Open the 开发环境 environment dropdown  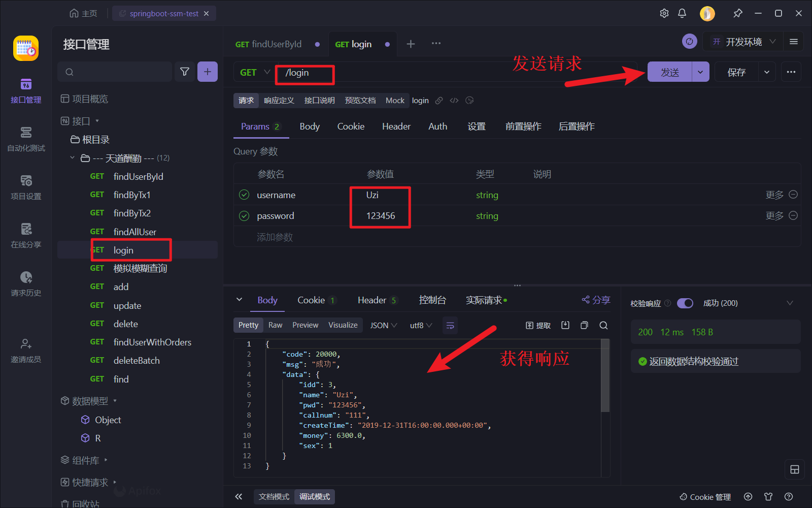(743, 42)
